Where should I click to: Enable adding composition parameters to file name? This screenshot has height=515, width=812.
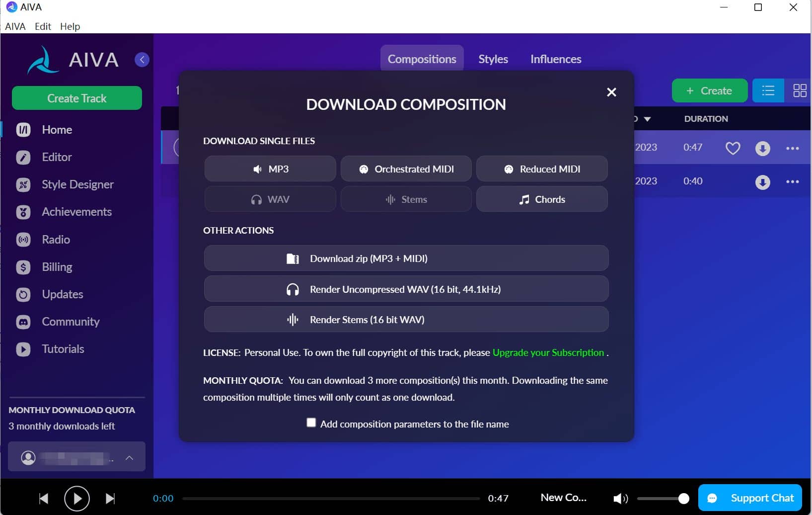(311, 423)
